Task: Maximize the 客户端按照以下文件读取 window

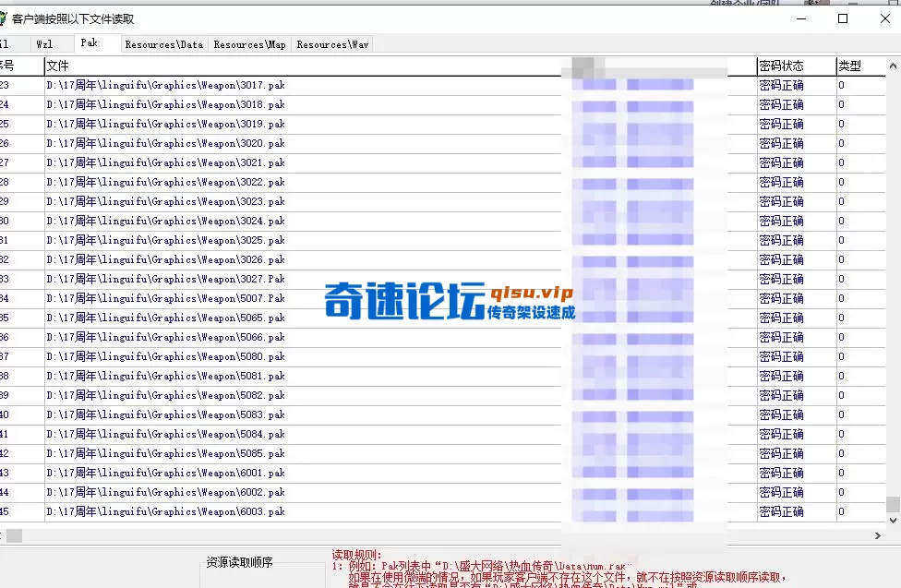Action: pos(843,18)
